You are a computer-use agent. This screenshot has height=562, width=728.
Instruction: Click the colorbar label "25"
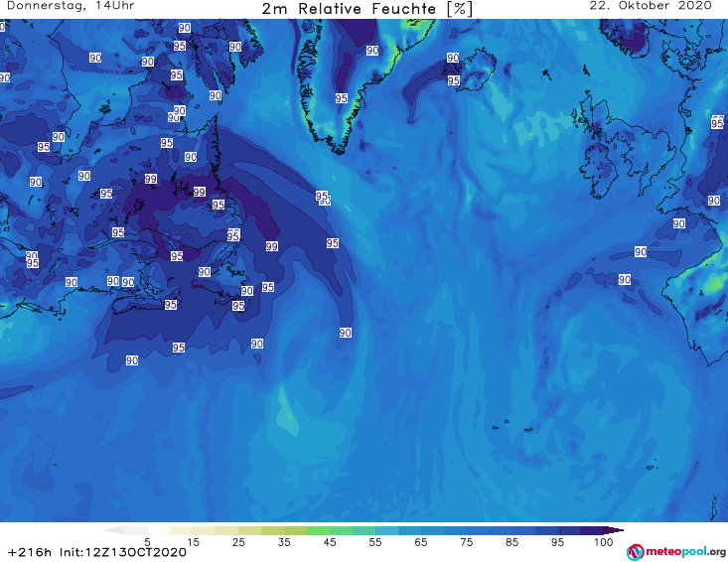pyautogui.click(x=238, y=542)
